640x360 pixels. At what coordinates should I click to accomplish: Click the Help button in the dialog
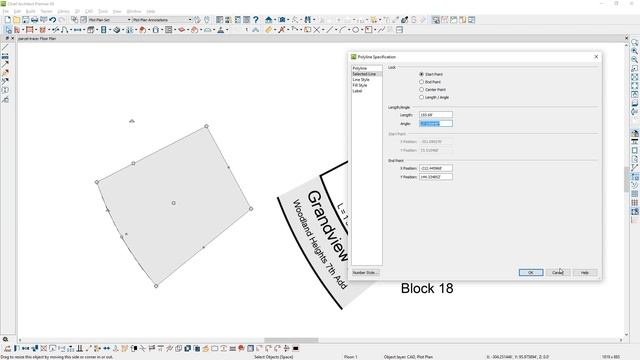click(x=585, y=272)
